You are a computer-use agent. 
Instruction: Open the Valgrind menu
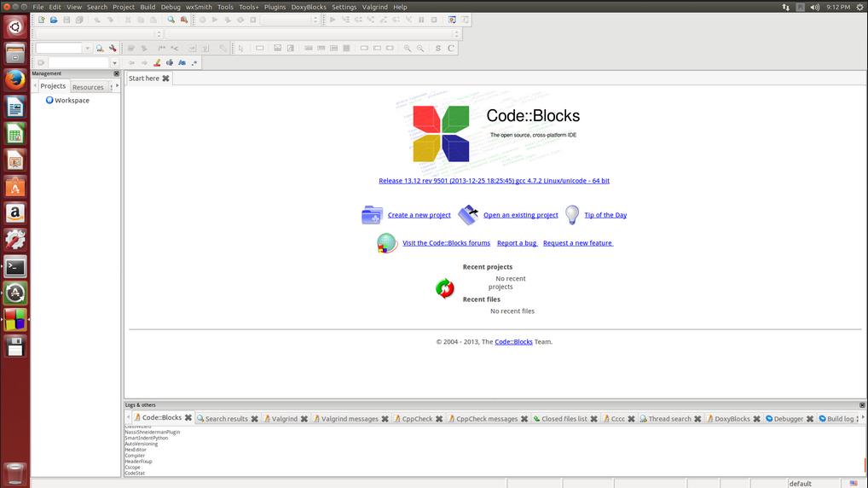click(375, 7)
